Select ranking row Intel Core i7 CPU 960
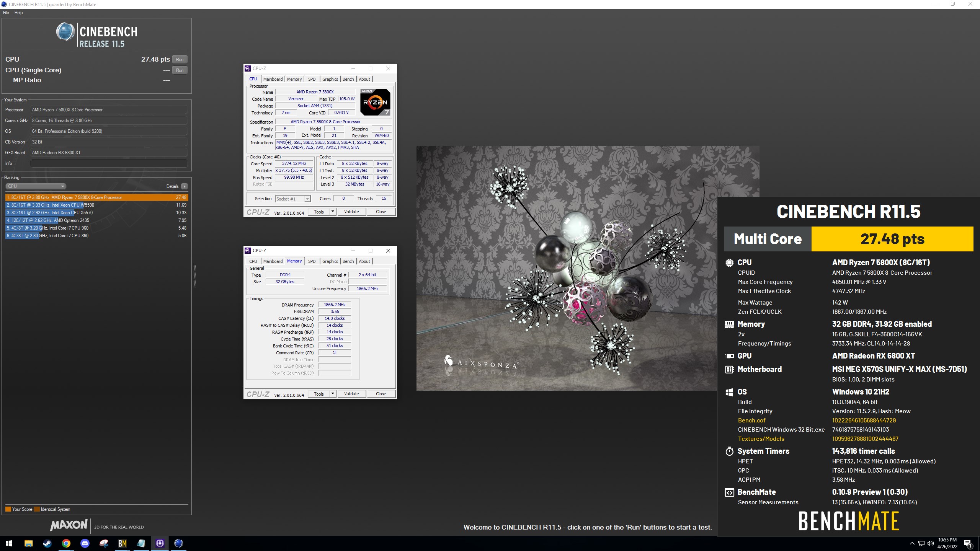Image resolution: width=980 pixels, height=551 pixels. pos(96,228)
